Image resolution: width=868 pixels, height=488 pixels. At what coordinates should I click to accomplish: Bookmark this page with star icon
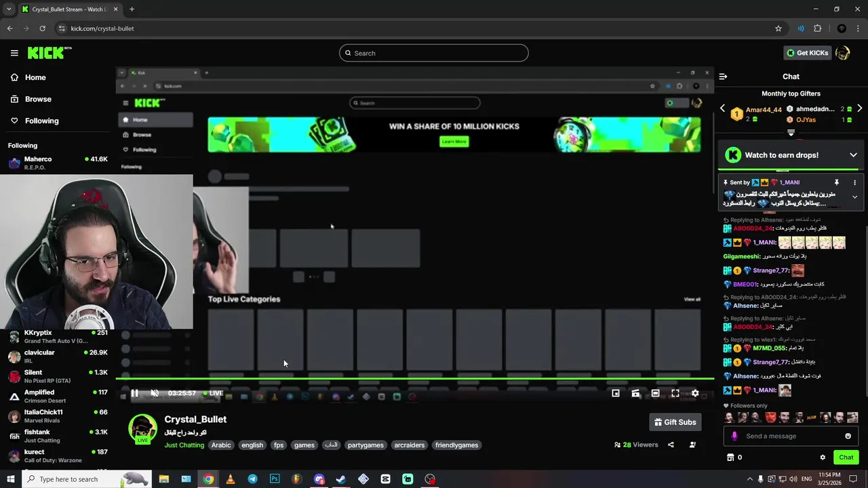tap(778, 28)
